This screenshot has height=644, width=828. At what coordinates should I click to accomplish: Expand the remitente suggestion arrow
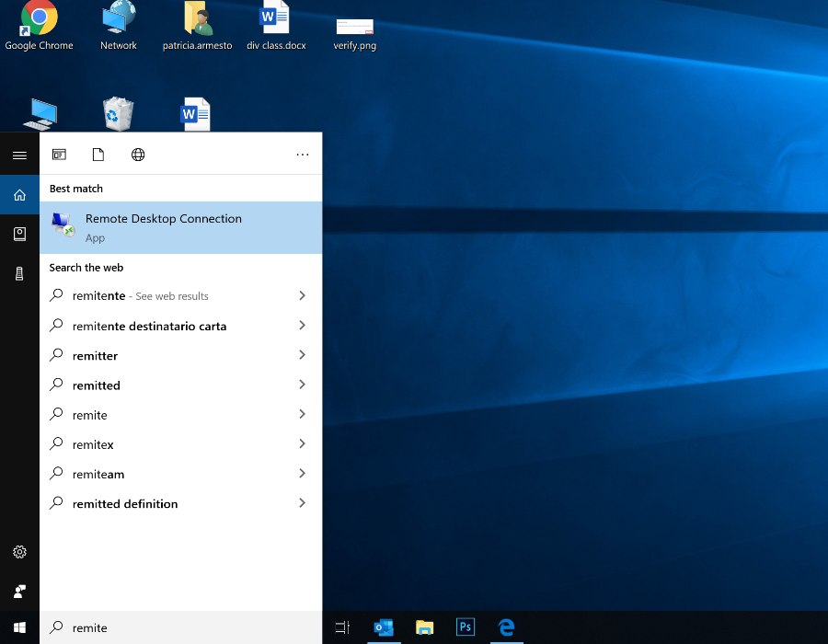click(x=302, y=295)
